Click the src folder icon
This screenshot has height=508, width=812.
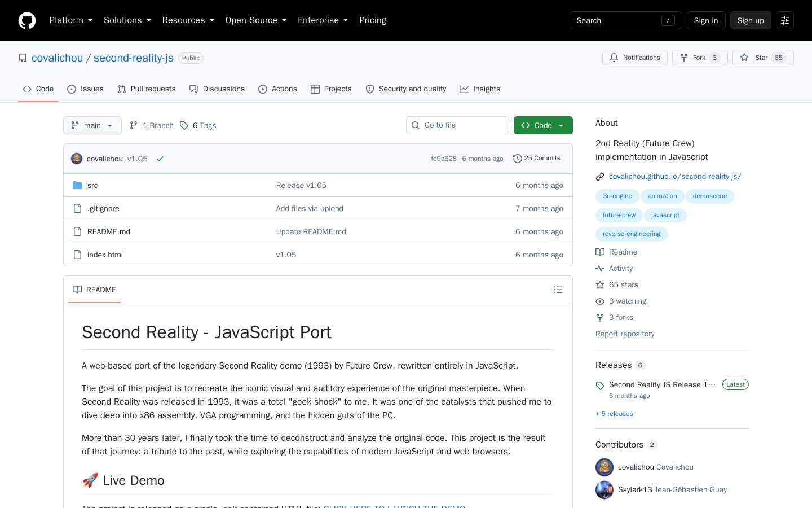coord(77,185)
